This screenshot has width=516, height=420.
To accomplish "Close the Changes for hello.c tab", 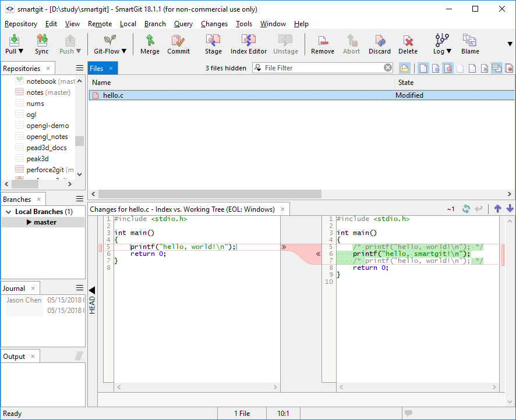I will (x=282, y=209).
